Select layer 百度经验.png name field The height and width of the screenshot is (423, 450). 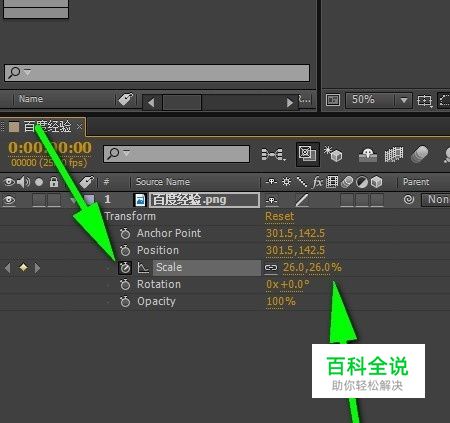(x=205, y=200)
